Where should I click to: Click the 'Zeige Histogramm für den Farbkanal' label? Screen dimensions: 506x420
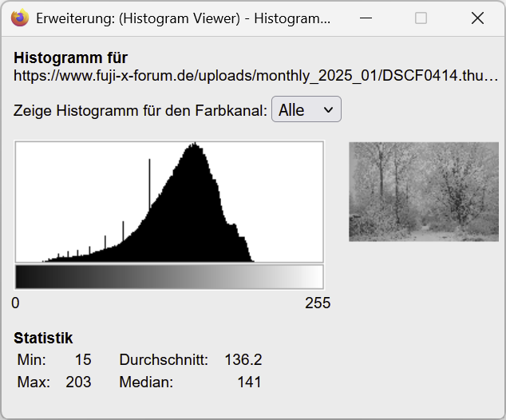[140, 111]
